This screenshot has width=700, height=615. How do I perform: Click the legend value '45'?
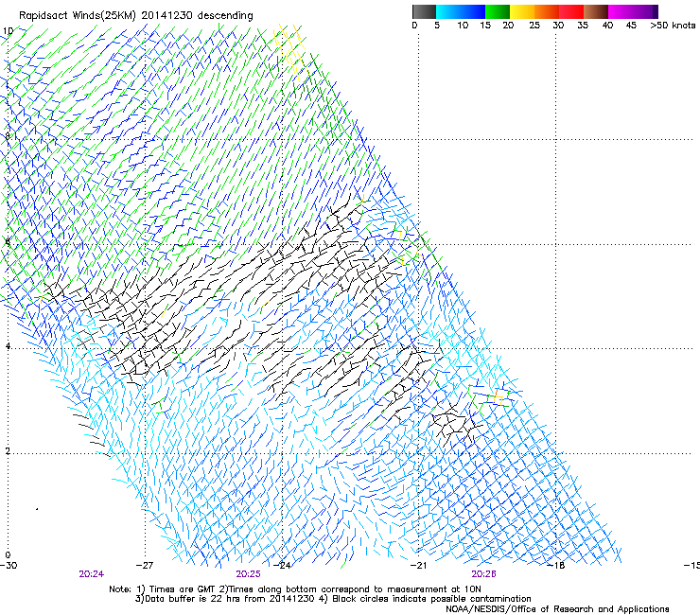631,26
